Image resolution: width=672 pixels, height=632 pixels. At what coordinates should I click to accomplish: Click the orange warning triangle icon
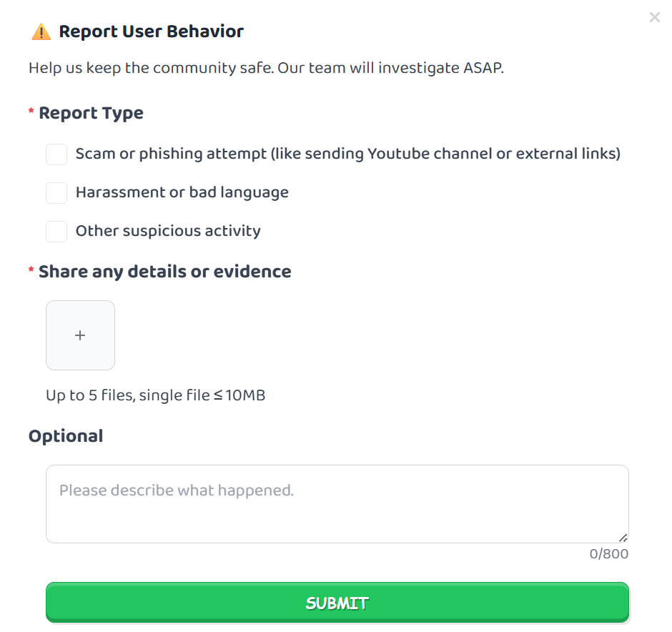tap(41, 31)
